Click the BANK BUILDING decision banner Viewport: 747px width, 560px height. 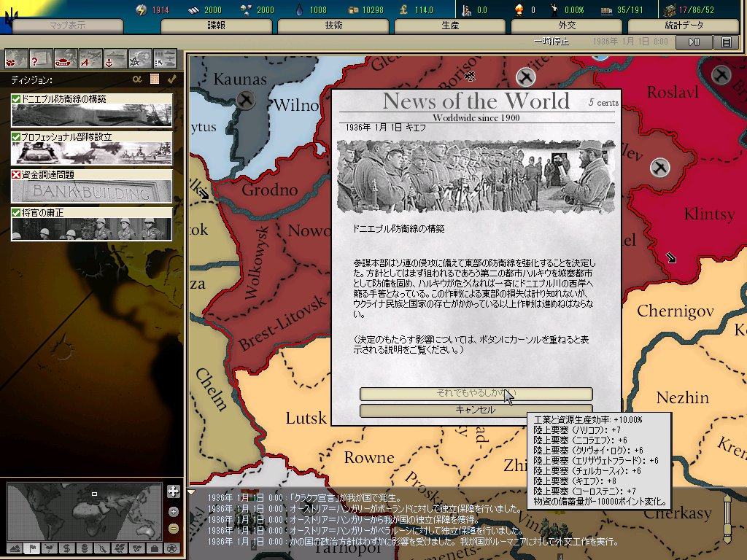(91, 191)
